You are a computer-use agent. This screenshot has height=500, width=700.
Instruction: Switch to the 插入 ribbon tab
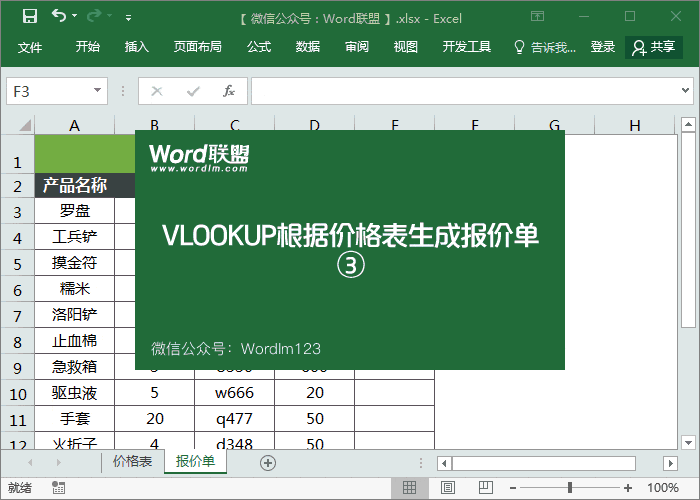coord(137,46)
